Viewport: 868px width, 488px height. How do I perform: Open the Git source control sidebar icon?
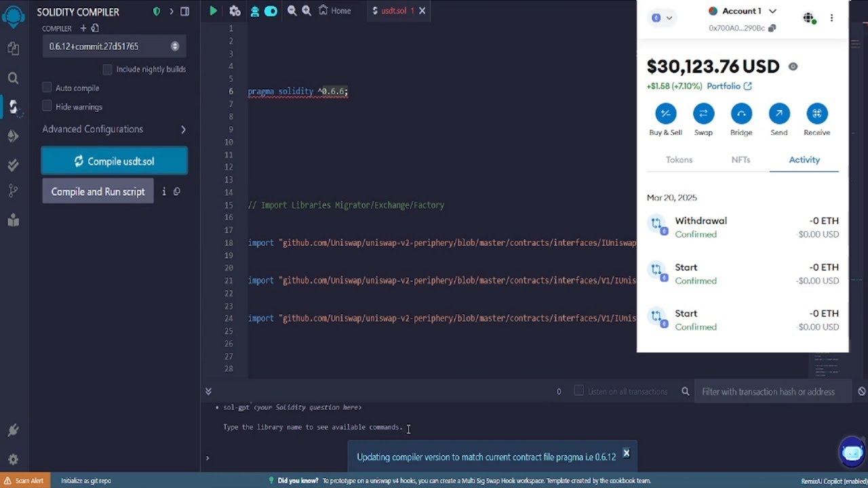point(13,192)
